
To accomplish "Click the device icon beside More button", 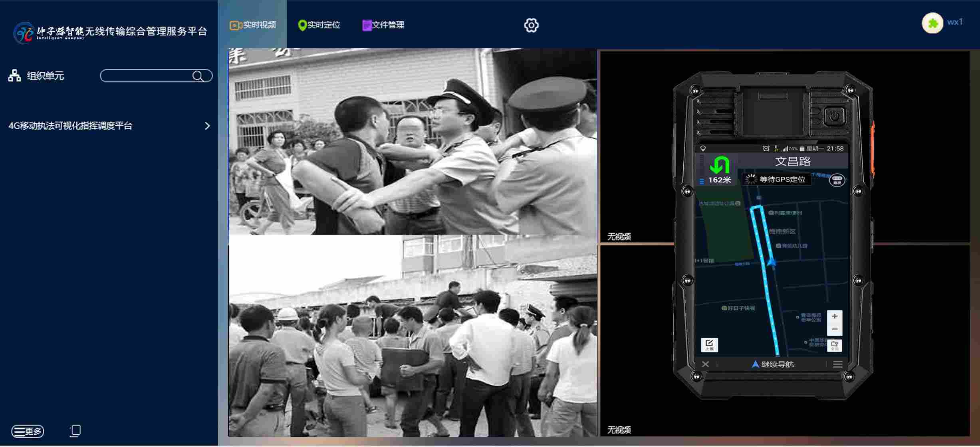I will [x=75, y=431].
